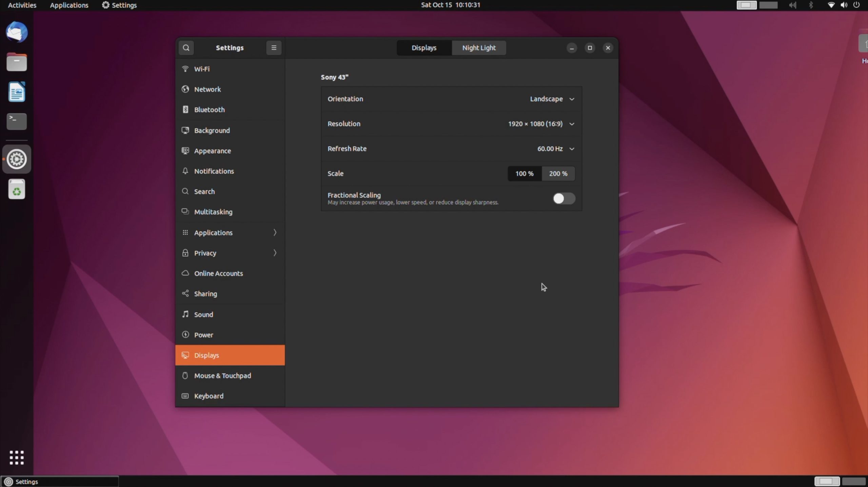The width and height of the screenshot is (868, 487).
Task: Launch Terminal from the dock
Action: (17, 121)
